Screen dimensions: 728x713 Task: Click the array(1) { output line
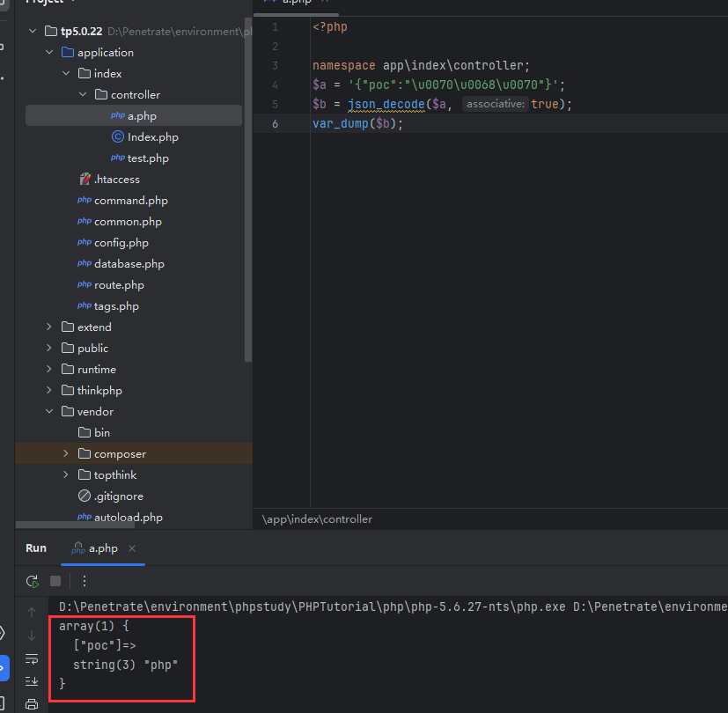[x=94, y=626]
